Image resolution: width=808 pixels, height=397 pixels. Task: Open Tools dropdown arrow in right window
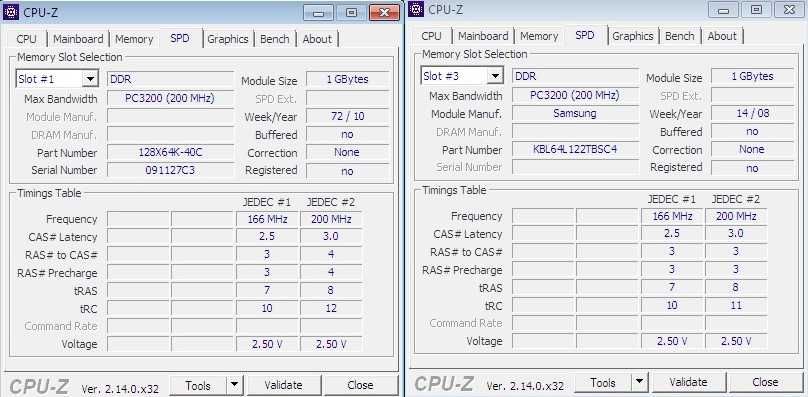639,383
